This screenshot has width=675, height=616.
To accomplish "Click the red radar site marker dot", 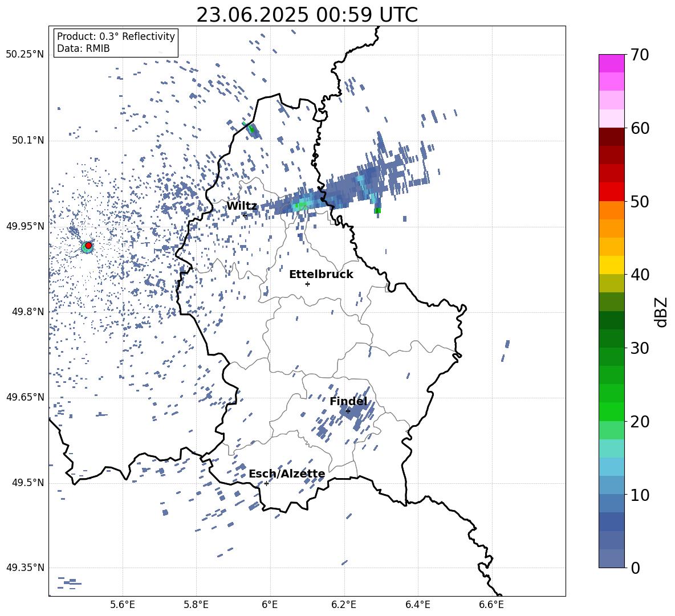I will point(88,245).
